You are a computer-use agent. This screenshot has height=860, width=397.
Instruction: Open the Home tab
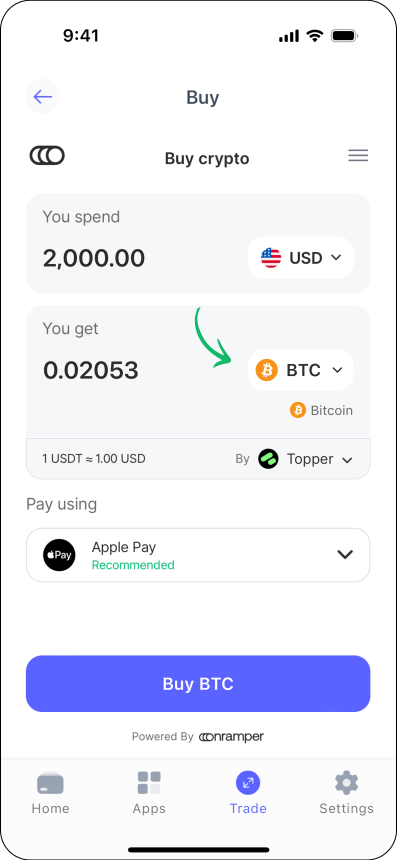(x=50, y=793)
